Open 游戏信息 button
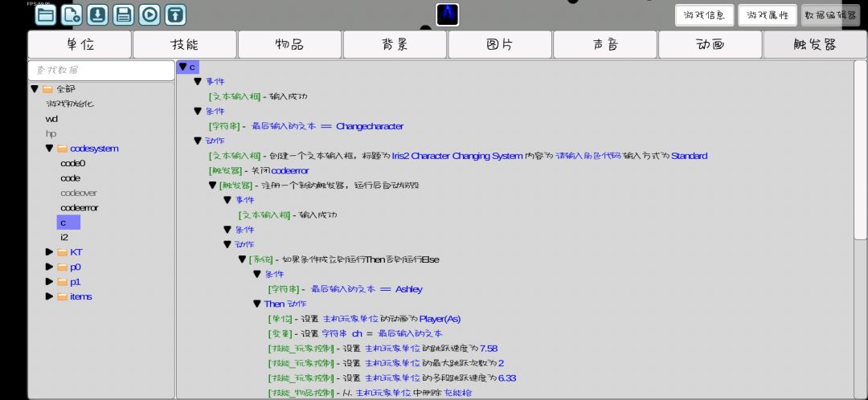This screenshot has height=400, width=868. [704, 15]
